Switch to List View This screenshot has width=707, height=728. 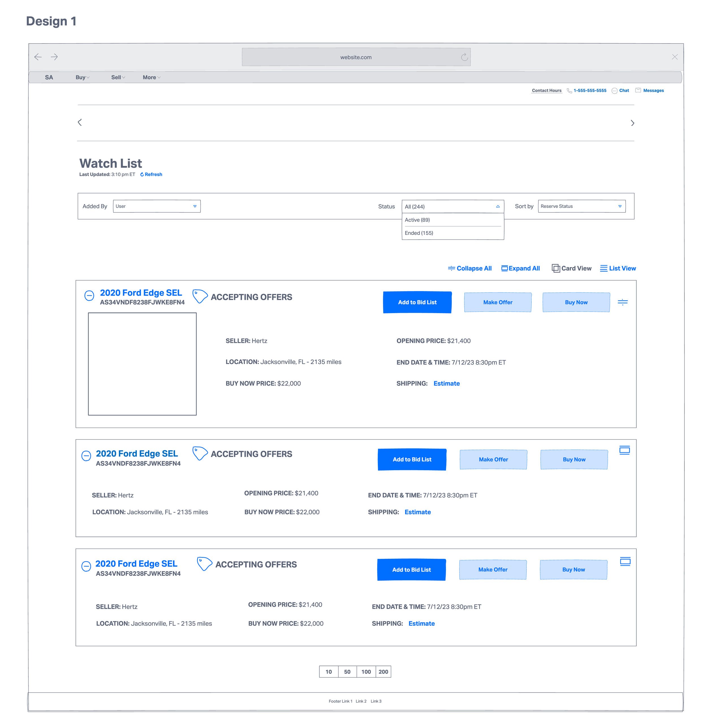tap(618, 268)
